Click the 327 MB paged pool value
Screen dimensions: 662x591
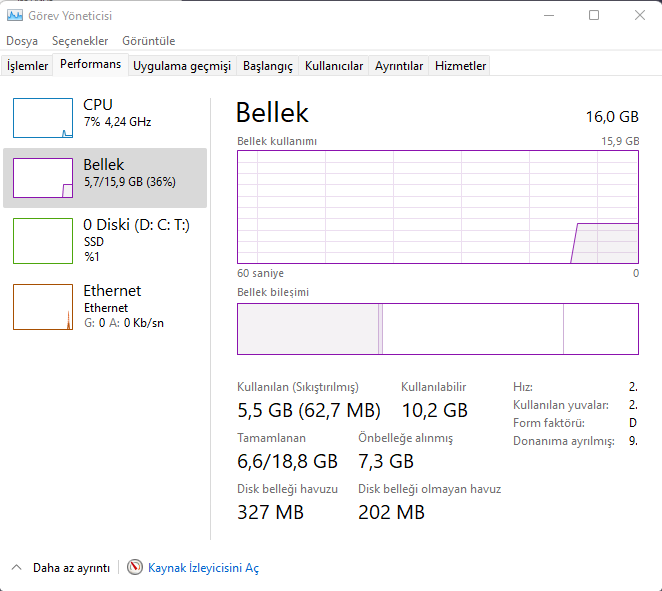(x=270, y=512)
